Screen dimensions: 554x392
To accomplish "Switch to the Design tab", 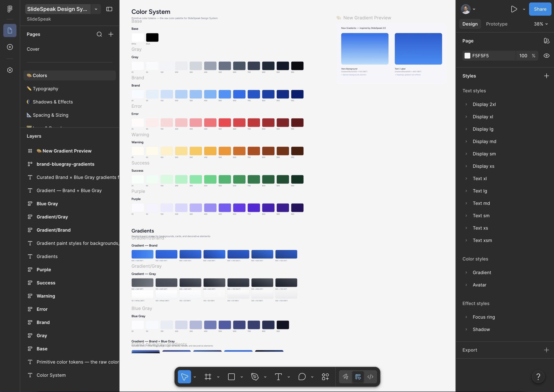I will [470, 24].
